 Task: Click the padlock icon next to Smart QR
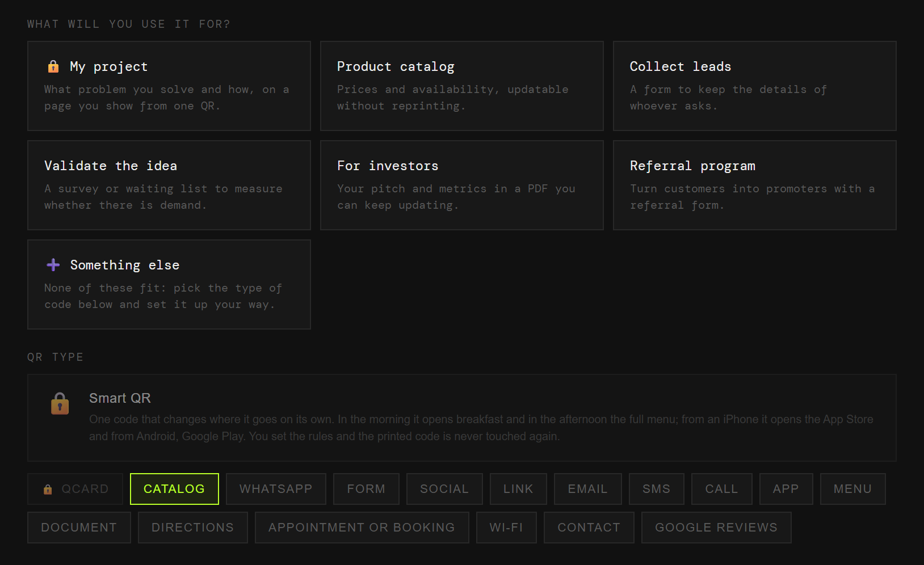(60, 404)
